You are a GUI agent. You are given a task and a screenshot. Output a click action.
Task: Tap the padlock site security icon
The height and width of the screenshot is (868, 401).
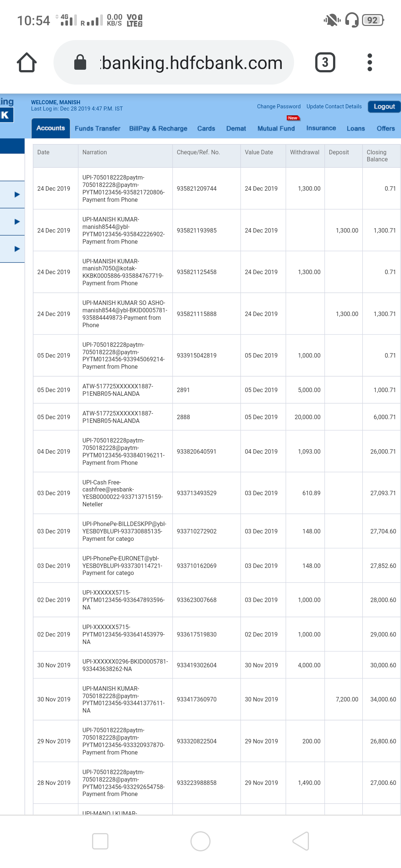[x=80, y=62]
